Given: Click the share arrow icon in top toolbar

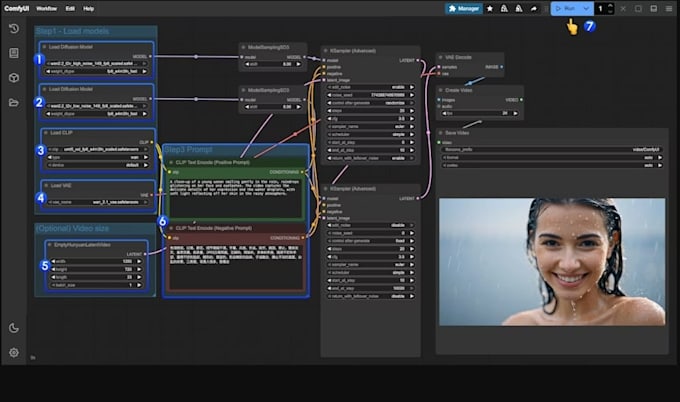Looking at the screenshot, I should click(533, 9).
